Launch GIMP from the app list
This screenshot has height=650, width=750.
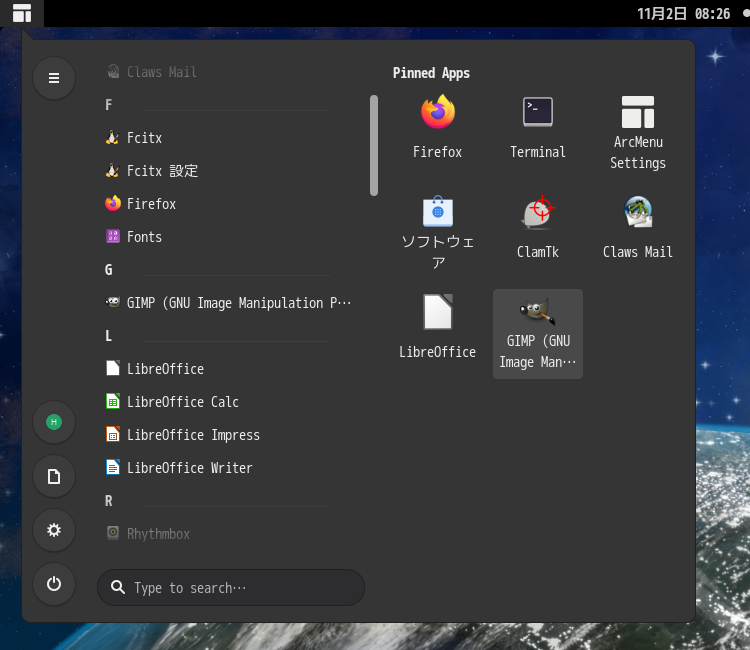coord(230,303)
